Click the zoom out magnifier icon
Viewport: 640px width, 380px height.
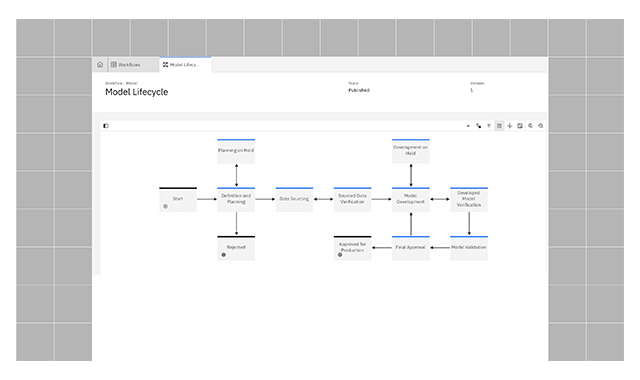click(x=541, y=126)
